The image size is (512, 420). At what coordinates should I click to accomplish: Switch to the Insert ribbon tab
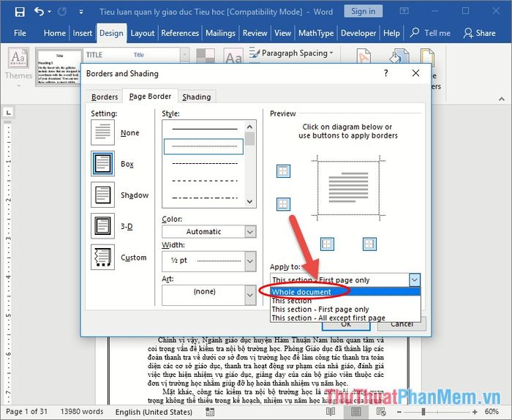coord(82,34)
